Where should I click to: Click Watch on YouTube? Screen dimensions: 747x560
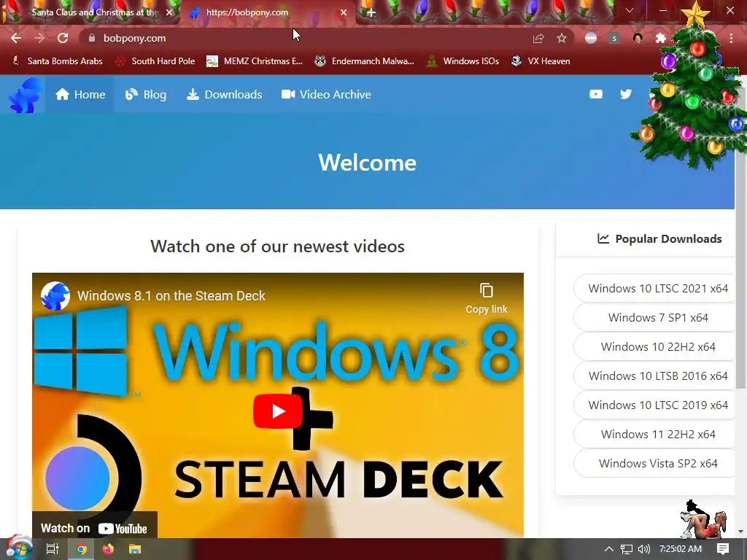(x=94, y=528)
